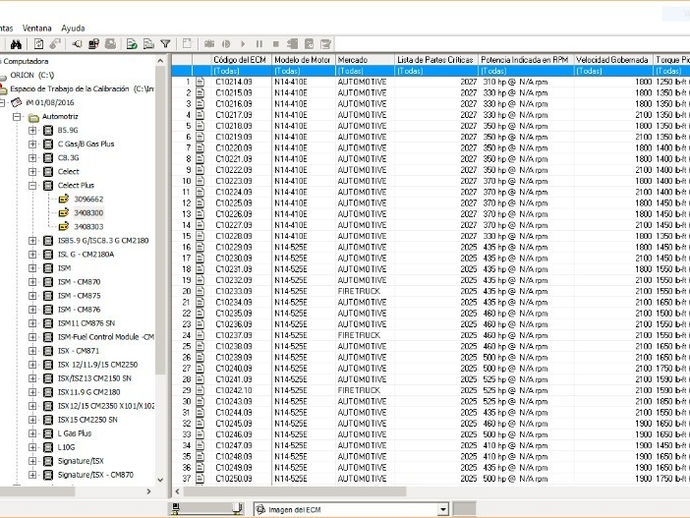Click the refresh document toolbar icon
This screenshot has width=690, height=518.
click(x=39, y=44)
